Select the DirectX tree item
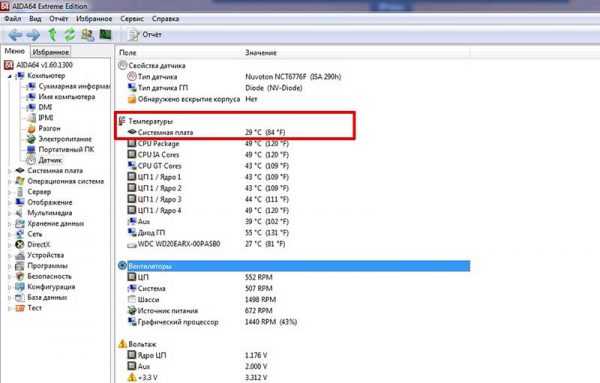This screenshot has width=600, height=383. point(38,244)
